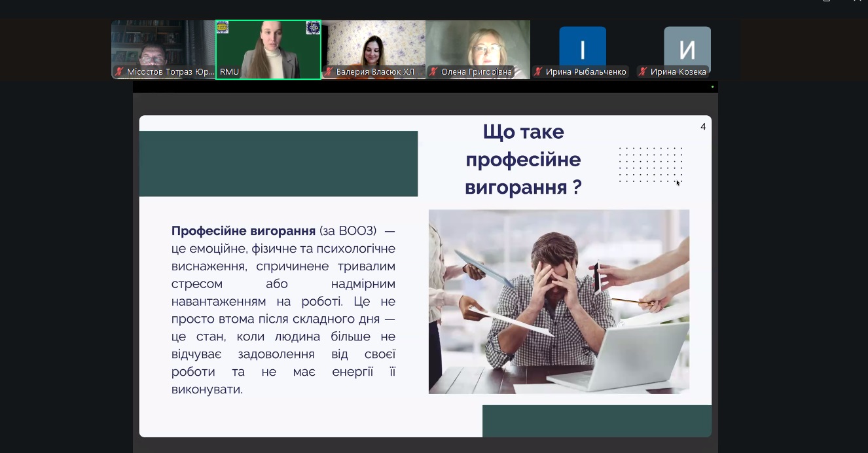This screenshot has height=453, width=868.
Task: Click the stressed man photo on the slide
Action: 558,301
